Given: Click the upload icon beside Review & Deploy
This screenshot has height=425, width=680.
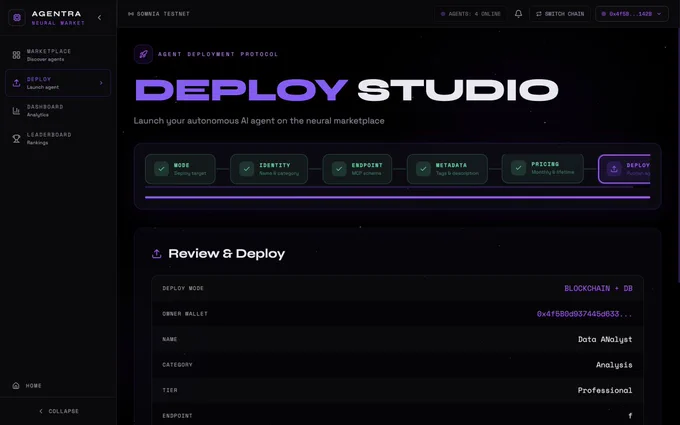Looking at the screenshot, I should pos(157,254).
